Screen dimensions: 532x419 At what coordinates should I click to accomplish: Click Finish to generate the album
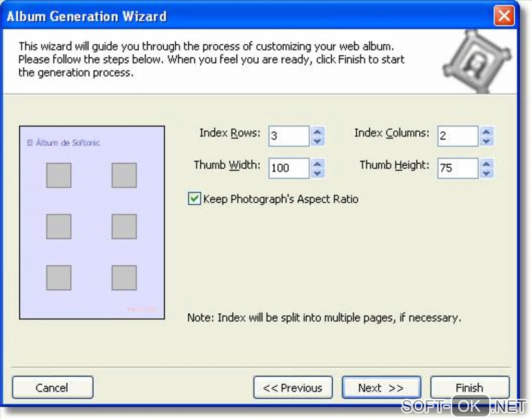(470, 387)
